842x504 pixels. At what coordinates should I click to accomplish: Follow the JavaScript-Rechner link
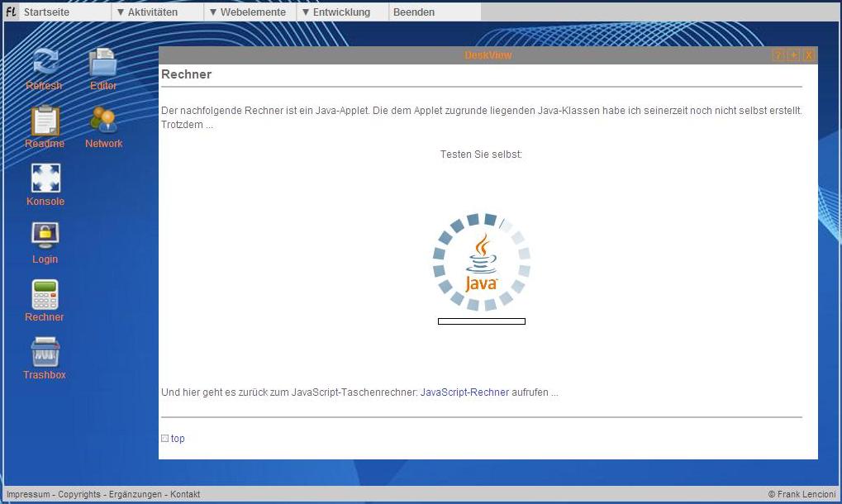pyautogui.click(x=464, y=392)
